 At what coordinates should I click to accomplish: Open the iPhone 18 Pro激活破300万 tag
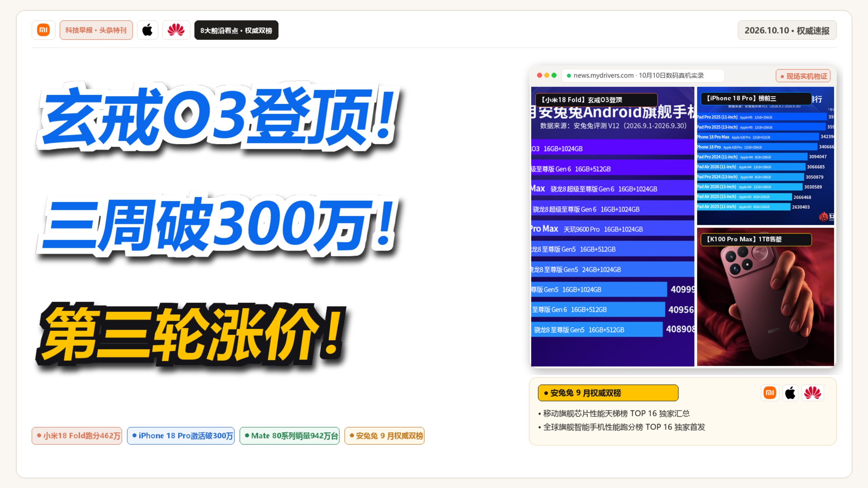coord(181,435)
